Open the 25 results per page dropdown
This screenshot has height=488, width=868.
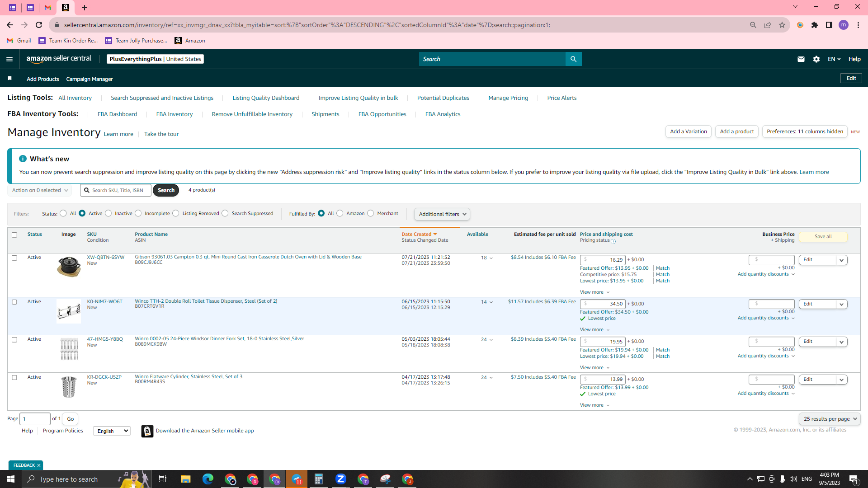point(830,419)
